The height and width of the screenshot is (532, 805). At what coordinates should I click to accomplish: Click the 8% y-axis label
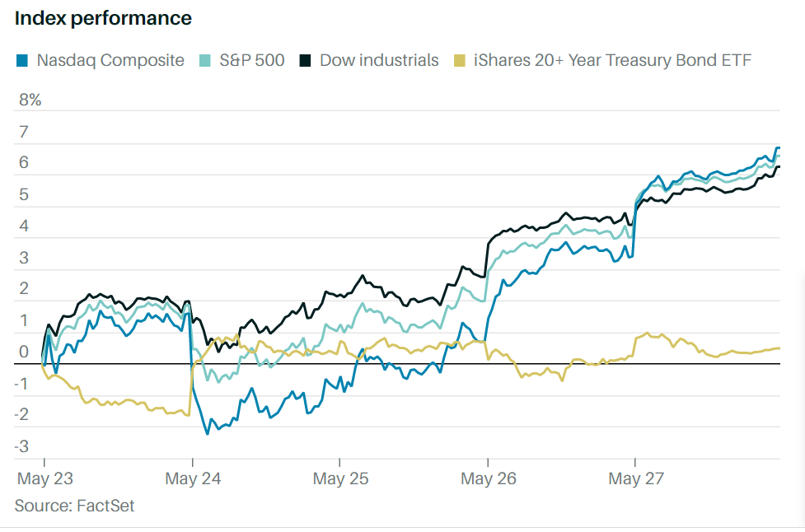click(x=30, y=100)
